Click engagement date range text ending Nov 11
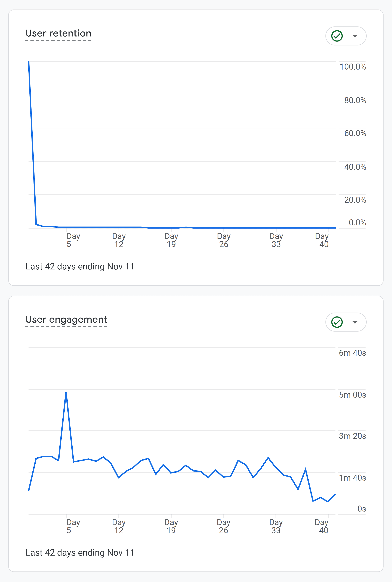 tap(80, 553)
